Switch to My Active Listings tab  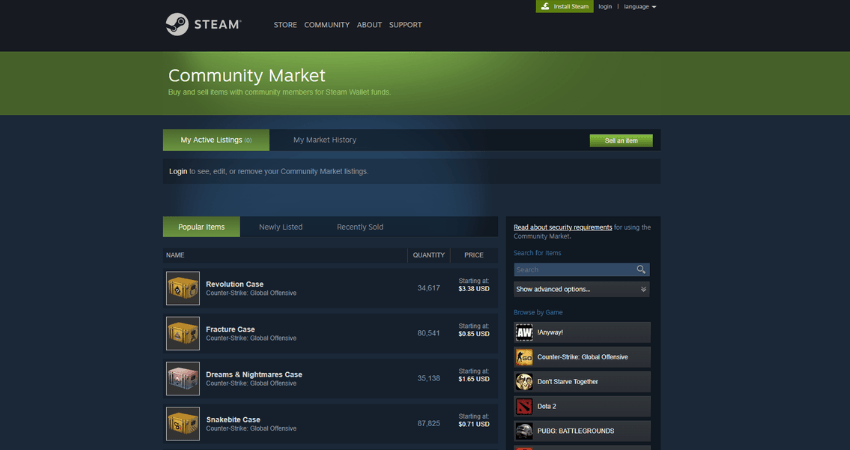tap(216, 140)
